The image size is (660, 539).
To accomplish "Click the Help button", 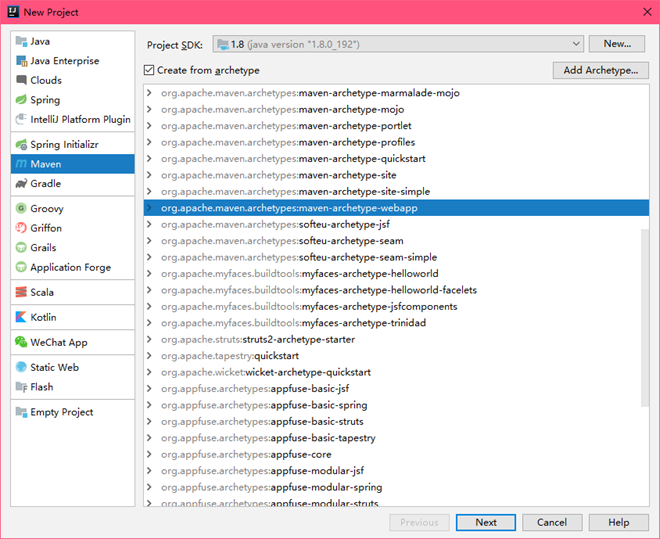I will [618, 522].
